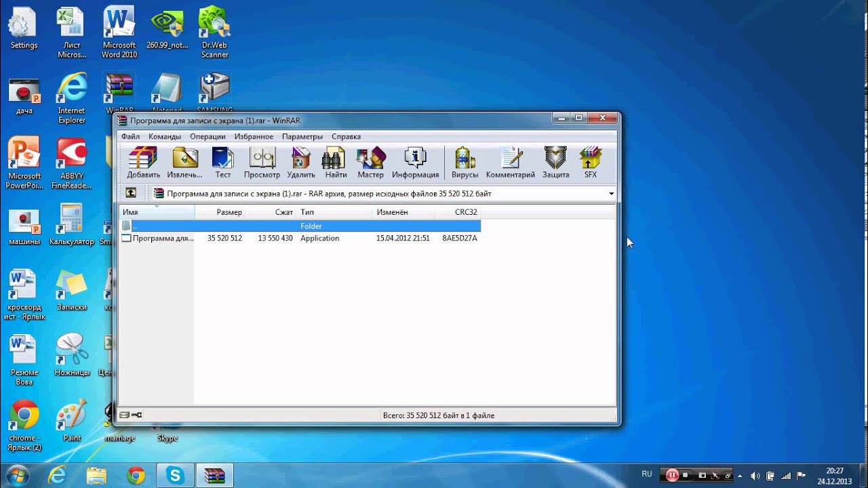This screenshot has width=868, height=488.
Task: Stop the screen recording in tray
Action: 686,475
